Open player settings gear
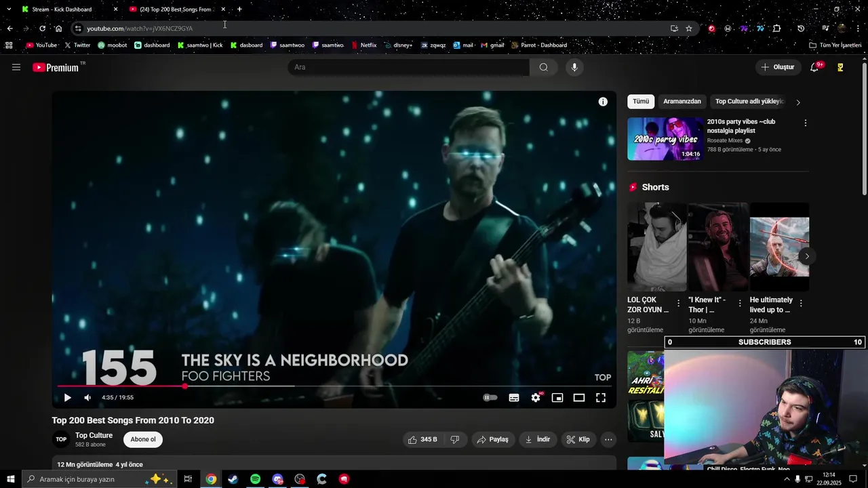This screenshot has width=868, height=488. (x=536, y=398)
